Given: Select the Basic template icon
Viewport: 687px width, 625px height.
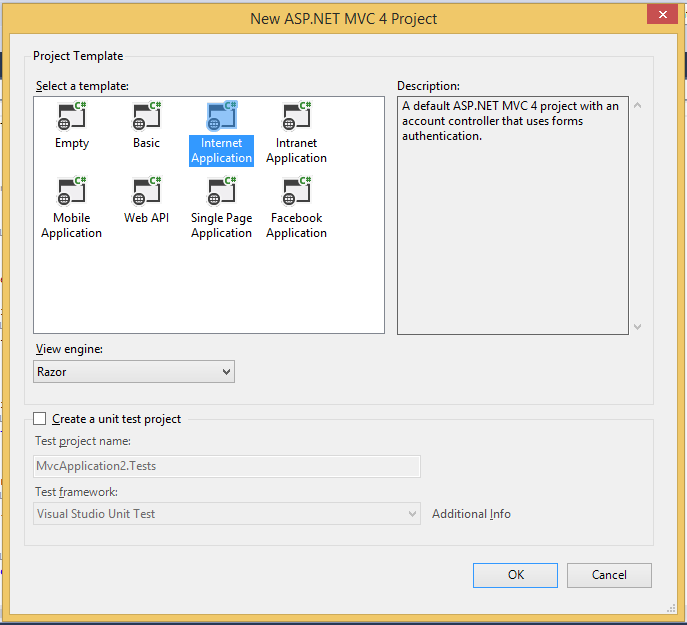Looking at the screenshot, I should 147,116.
